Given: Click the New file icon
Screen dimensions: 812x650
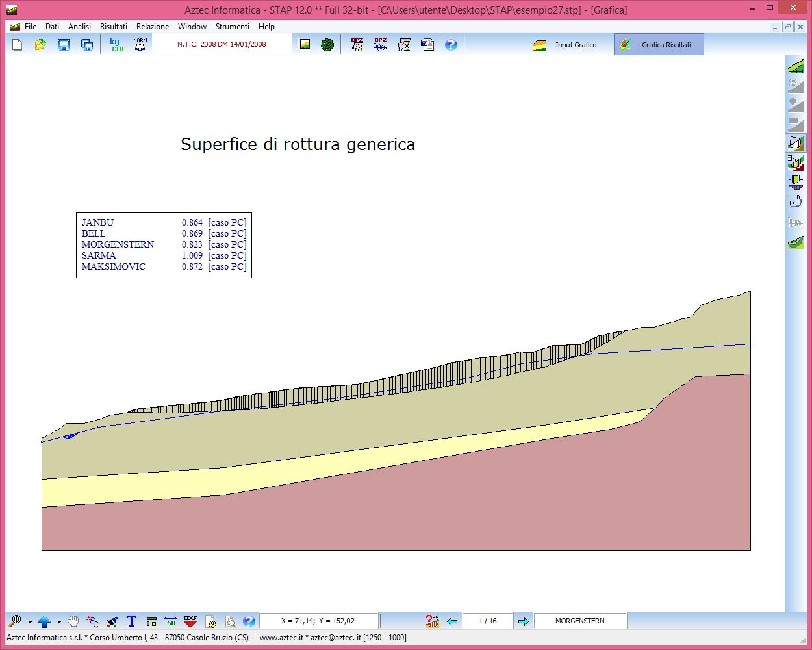Looking at the screenshot, I should (18, 45).
